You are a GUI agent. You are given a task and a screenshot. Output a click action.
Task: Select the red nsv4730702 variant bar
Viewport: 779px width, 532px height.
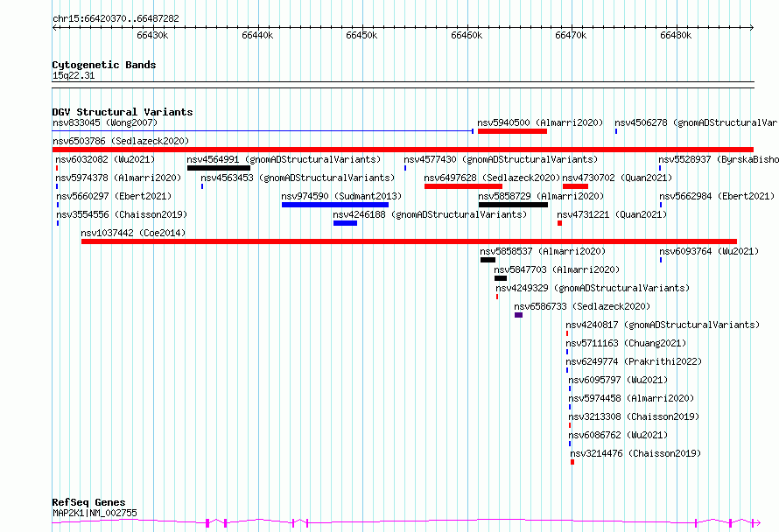click(575, 186)
